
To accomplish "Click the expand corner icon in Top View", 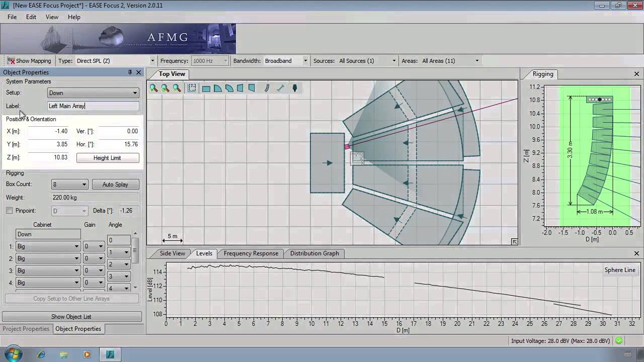I will point(514,242).
